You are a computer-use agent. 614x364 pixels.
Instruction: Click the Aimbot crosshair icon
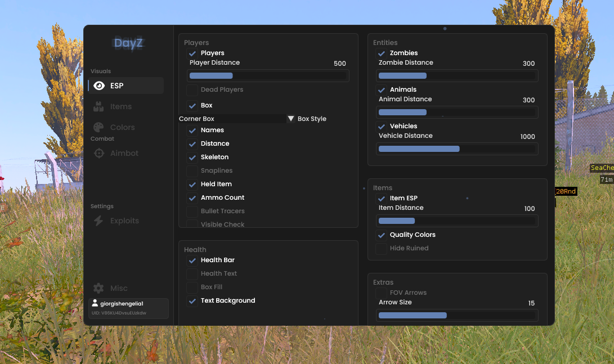[99, 153]
